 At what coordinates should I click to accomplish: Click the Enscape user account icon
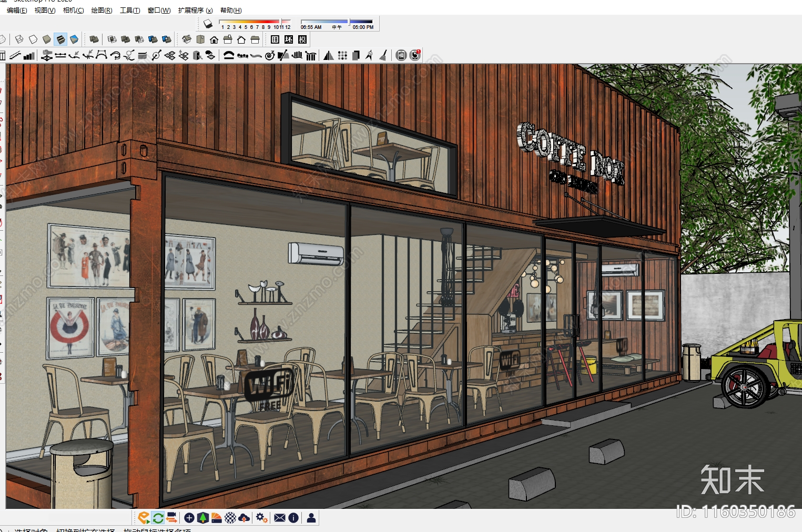pyautogui.click(x=311, y=518)
